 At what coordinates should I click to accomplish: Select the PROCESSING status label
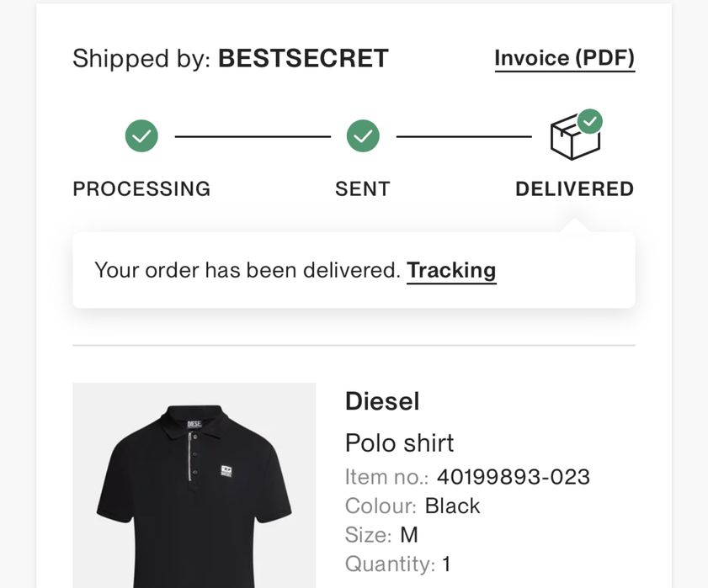point(141,188)
